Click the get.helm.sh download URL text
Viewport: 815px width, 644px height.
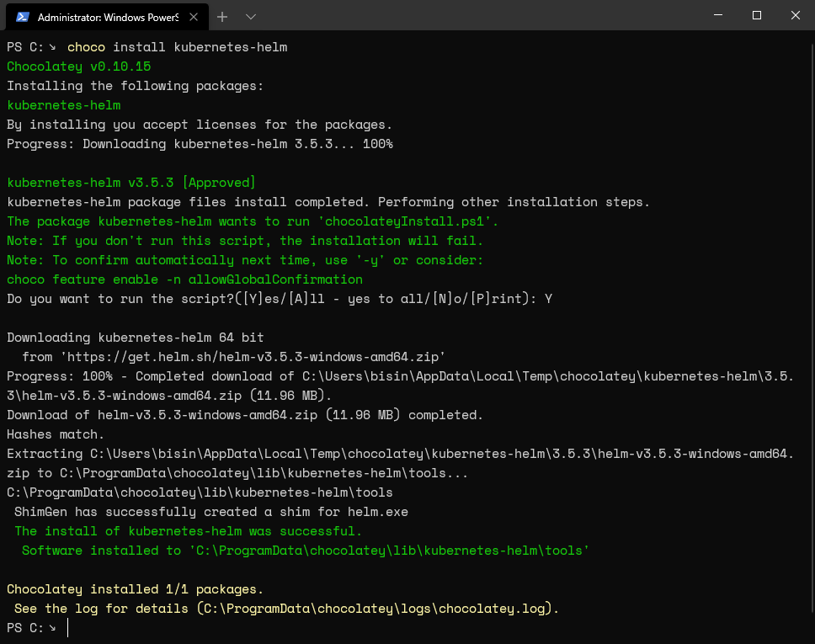253,357
